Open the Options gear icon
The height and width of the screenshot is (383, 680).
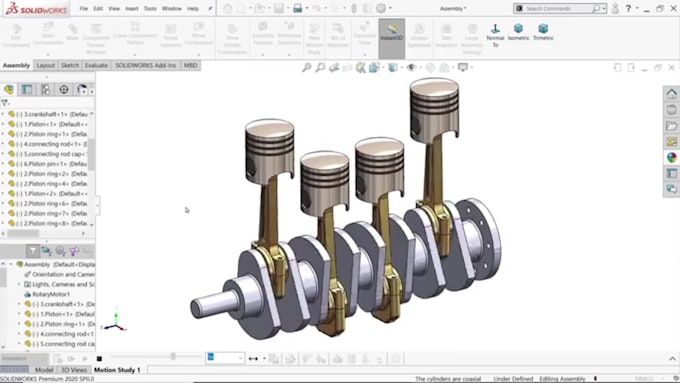[381, 8]
